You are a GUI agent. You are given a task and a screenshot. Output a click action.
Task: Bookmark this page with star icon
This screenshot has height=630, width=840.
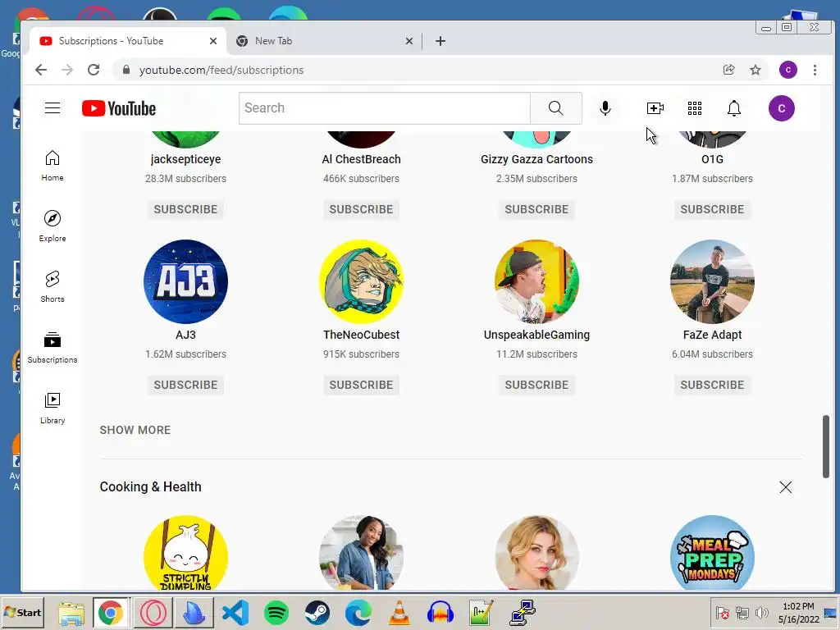(756, 70)
